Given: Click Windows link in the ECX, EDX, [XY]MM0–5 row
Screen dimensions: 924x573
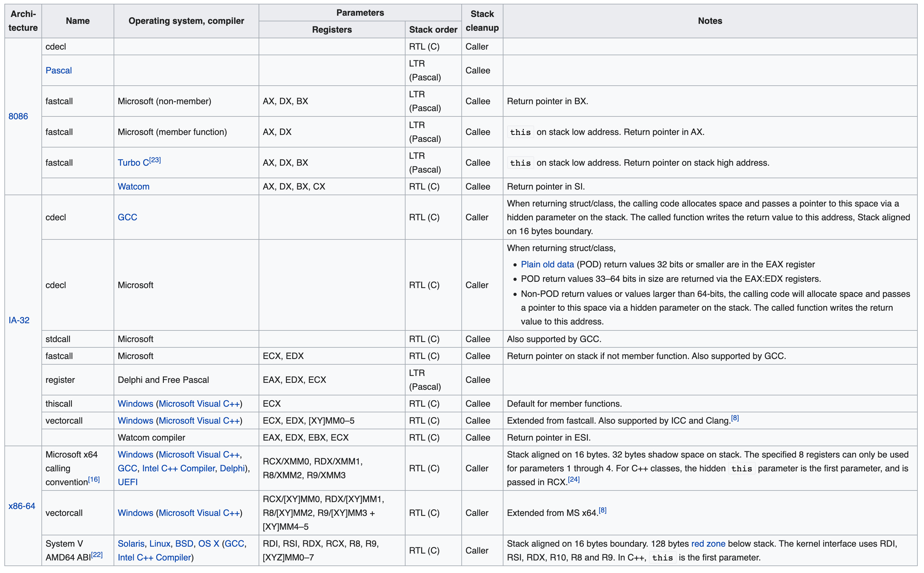Looking at the screenshot, I should 135,421.
